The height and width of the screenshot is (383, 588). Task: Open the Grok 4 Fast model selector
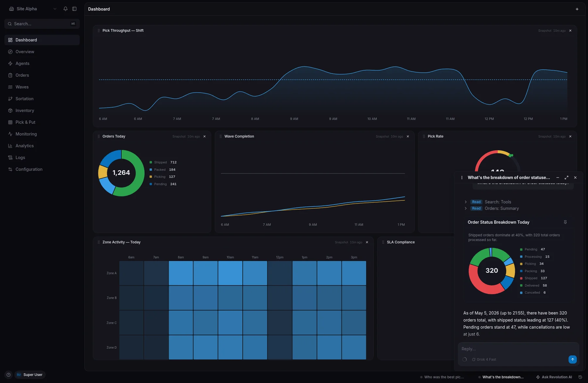(484, 359)
